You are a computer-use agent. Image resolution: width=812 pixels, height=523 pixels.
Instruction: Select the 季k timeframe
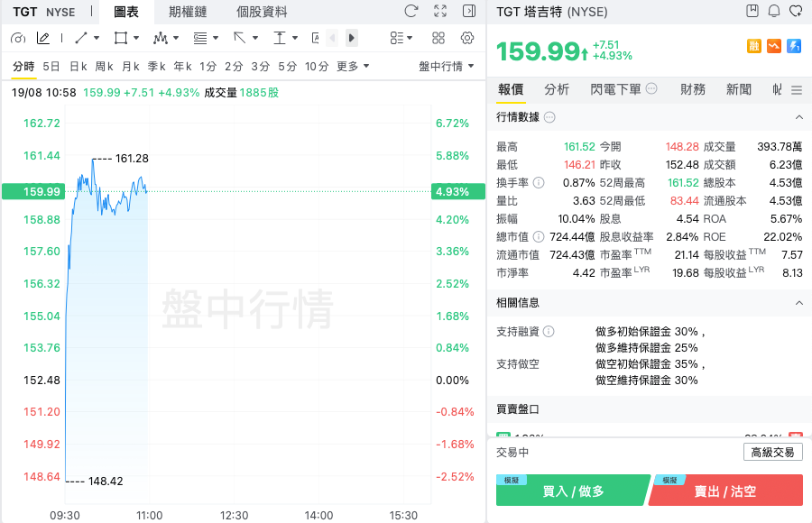(156, 67)
